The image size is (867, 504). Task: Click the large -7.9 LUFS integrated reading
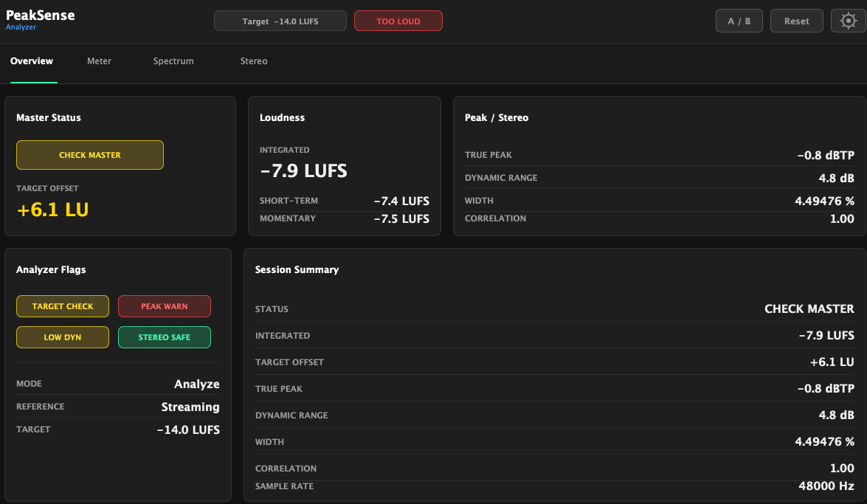[x=303, y=170]
